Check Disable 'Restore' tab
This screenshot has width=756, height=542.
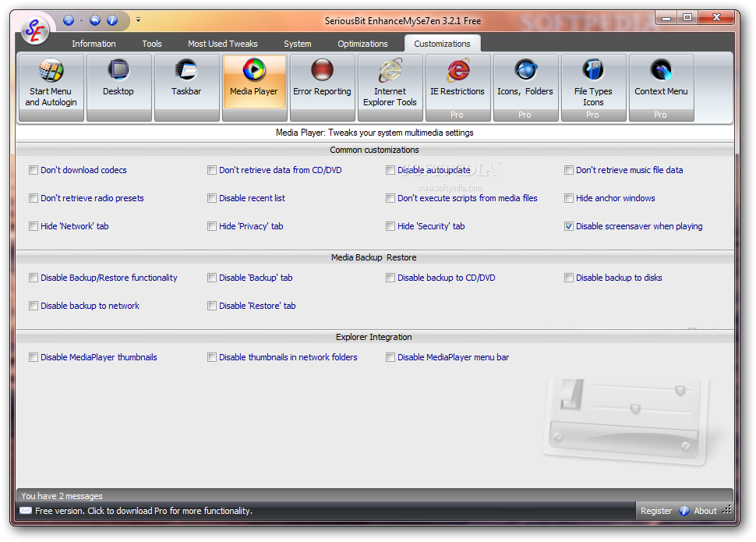tap(212, 306)
